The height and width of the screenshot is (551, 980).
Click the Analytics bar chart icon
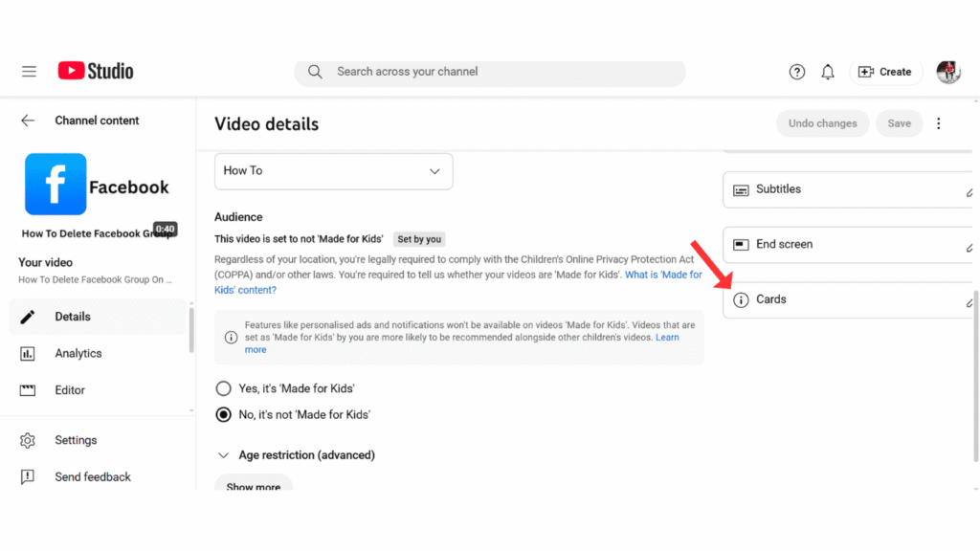pyautogui.click(x=28, y=354)
